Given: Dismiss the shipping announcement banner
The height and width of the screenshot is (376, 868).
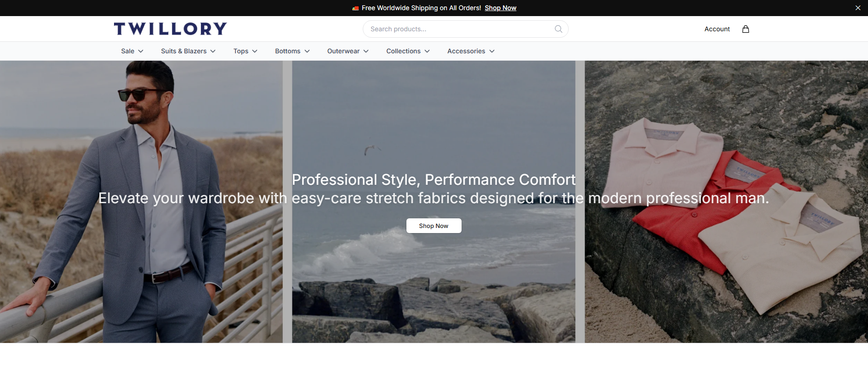Looking at the screenshot, I should tap(858, 8).
